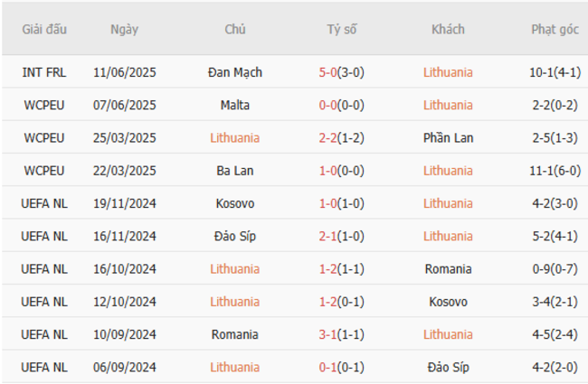
Task: Click the Phần Lan away team
Action: (448, 138)
